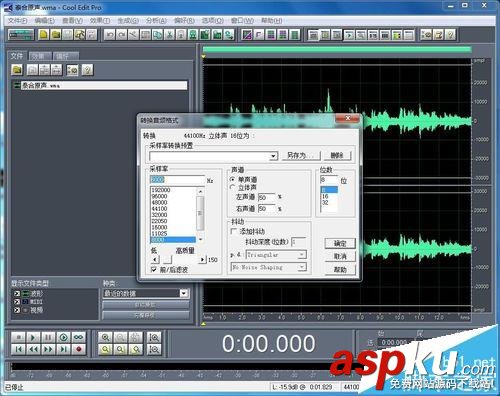The width and height of the screenshot is (500, 396).
Task: Click the Go to End transport button
Action: (63, 349)
